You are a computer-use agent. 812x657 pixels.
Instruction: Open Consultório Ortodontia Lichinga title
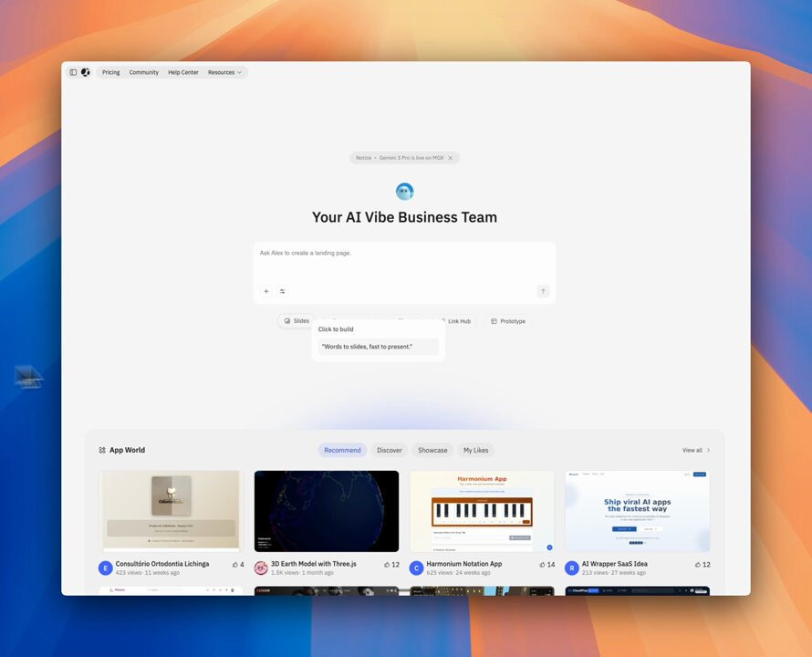(x=162, y=564)
